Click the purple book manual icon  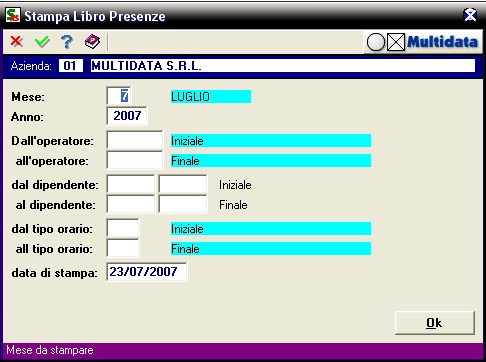point(92,42)
